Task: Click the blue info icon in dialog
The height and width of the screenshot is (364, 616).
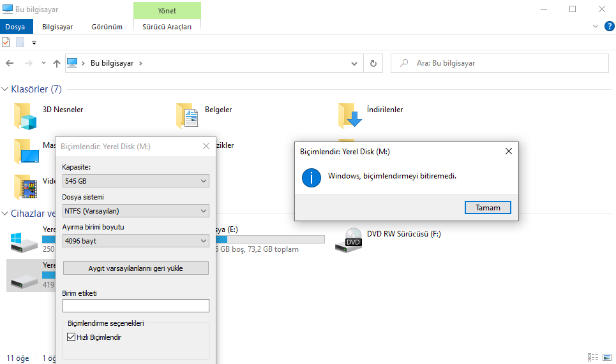Action: 312,178
